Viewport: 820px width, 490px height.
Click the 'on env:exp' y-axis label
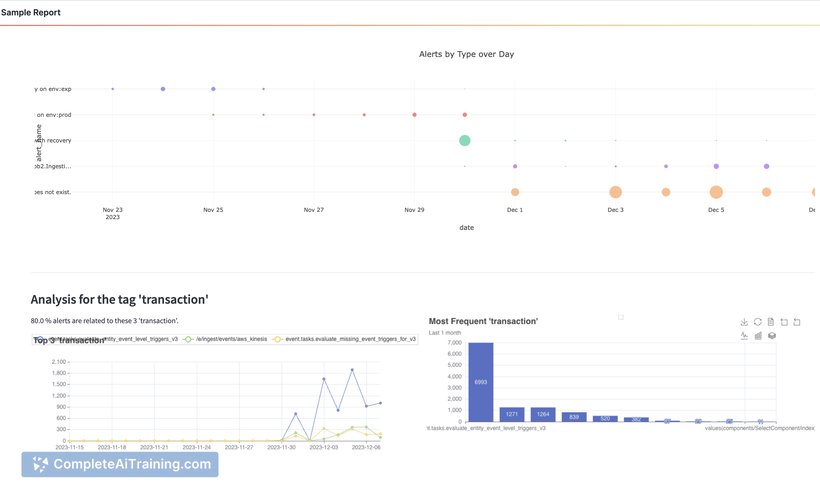(x=54, y=89)
